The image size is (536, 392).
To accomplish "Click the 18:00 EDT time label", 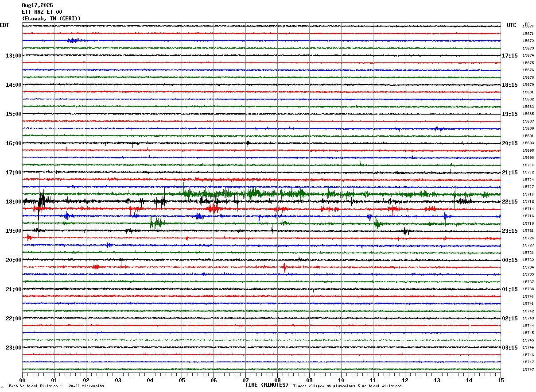I will click(13, 202).
